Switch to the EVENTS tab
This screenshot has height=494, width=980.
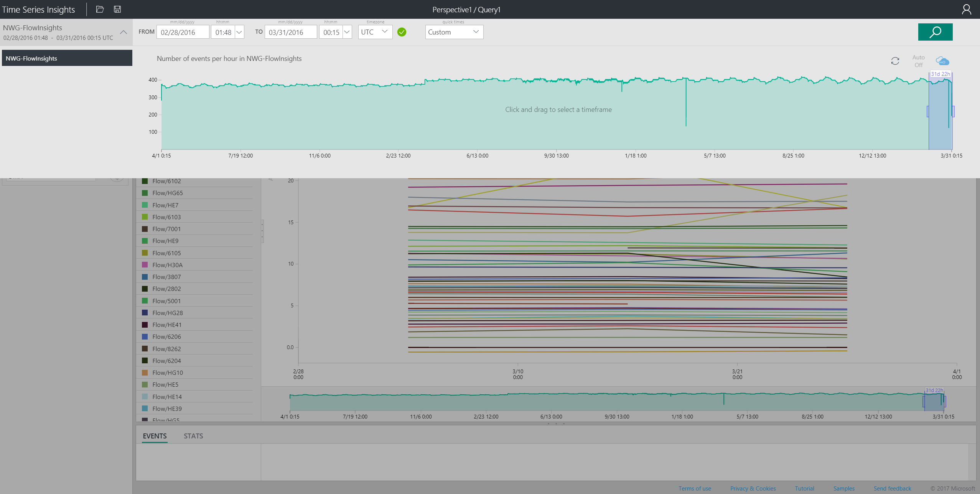155,436
